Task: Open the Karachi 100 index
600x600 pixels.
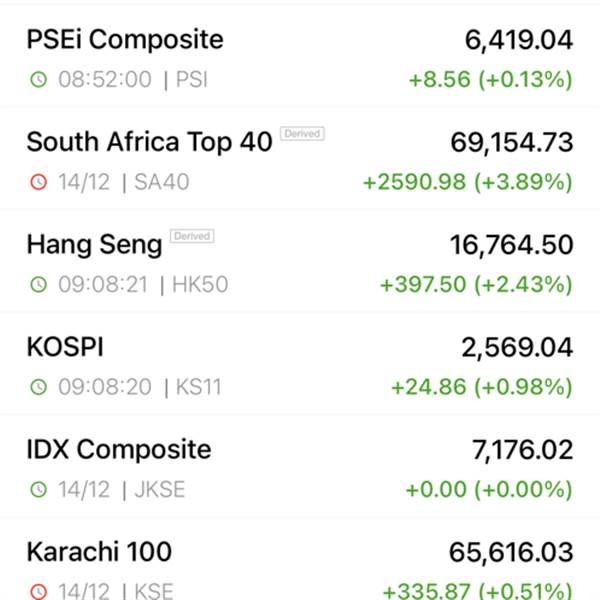Action: (99, 552)
